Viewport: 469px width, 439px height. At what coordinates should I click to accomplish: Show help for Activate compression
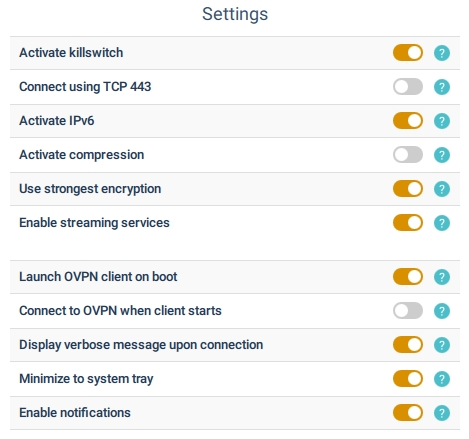tap(442, 155)
